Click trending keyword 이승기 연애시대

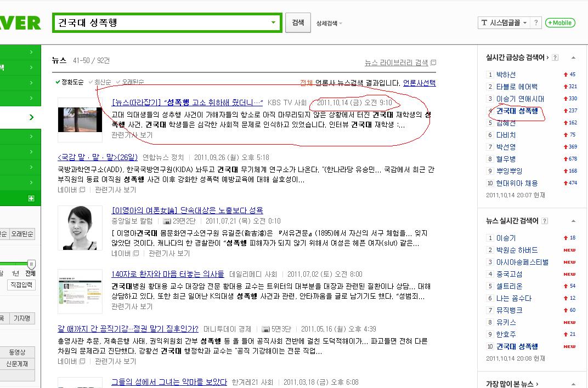coord(520,99)
